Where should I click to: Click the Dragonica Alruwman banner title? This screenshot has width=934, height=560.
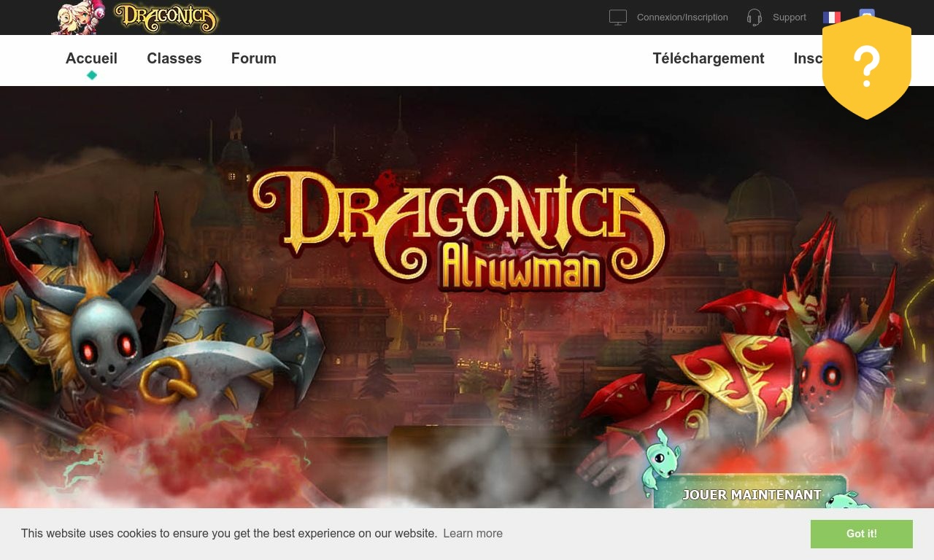[x=460, y=231]
